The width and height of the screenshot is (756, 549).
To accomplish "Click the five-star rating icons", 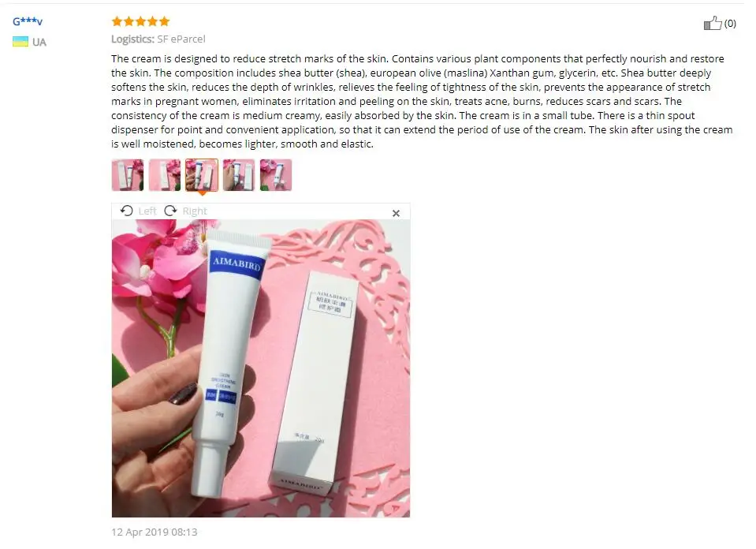I will [140, 21].
